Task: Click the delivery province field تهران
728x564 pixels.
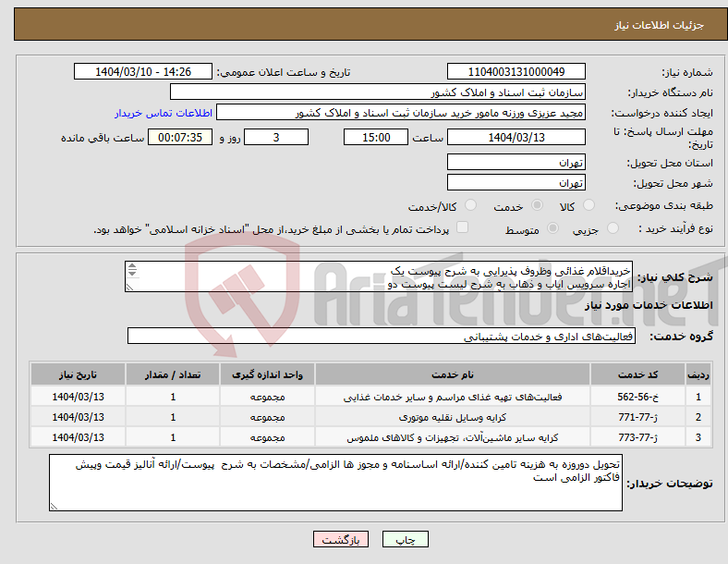Action: pyautogui.click(x=516, y=162)
